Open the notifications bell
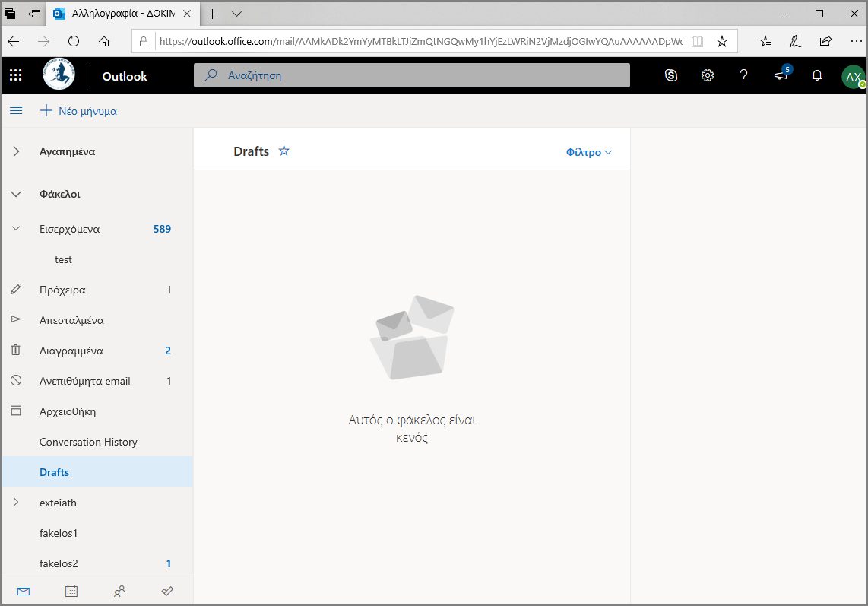Image resolution: width=868 pixels, height=606 pixels. pyautogui.click(x=816, y=75)
